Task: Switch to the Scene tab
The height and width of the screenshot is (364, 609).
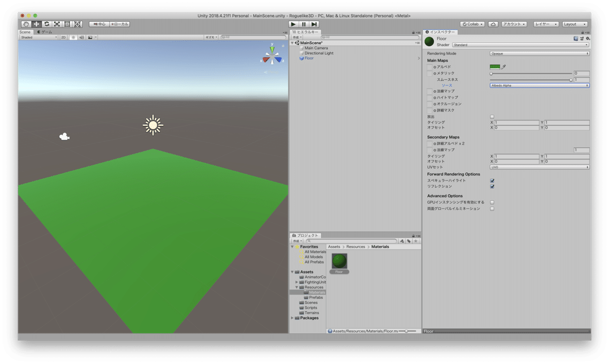Action: click(x=25, y=32)
